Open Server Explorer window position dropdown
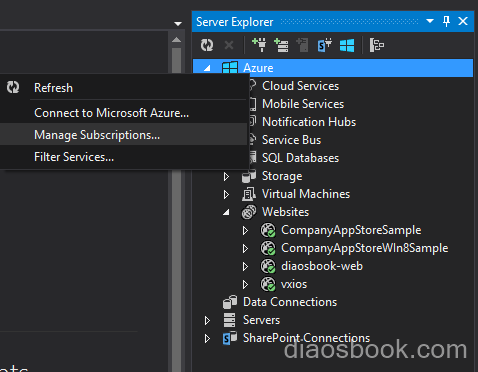The image size is (478, 372). [430, 21]
